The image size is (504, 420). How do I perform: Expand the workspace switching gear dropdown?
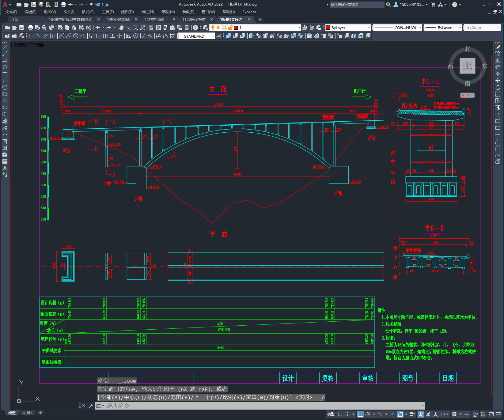coord(460,414)
